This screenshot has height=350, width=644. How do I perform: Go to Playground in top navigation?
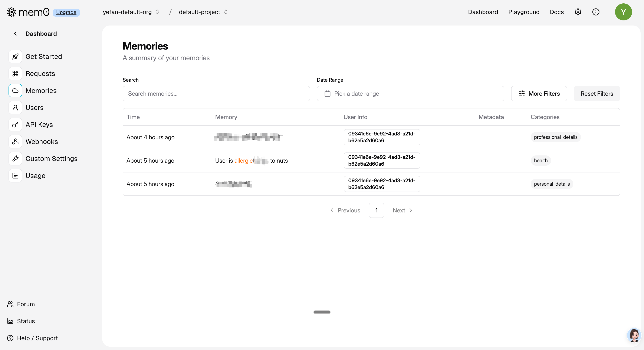524,12
